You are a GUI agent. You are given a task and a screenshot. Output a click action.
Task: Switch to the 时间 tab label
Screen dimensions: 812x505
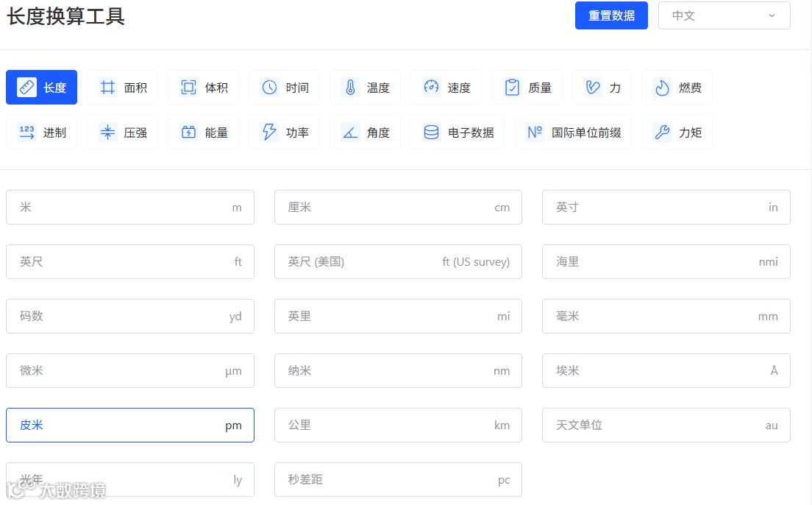tap(297, 88)
